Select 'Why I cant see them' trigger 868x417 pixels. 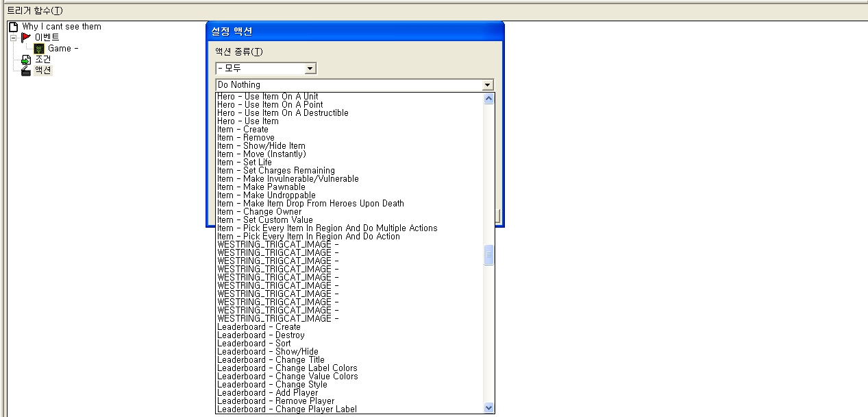pyautogui.click(x=62, y=27)
